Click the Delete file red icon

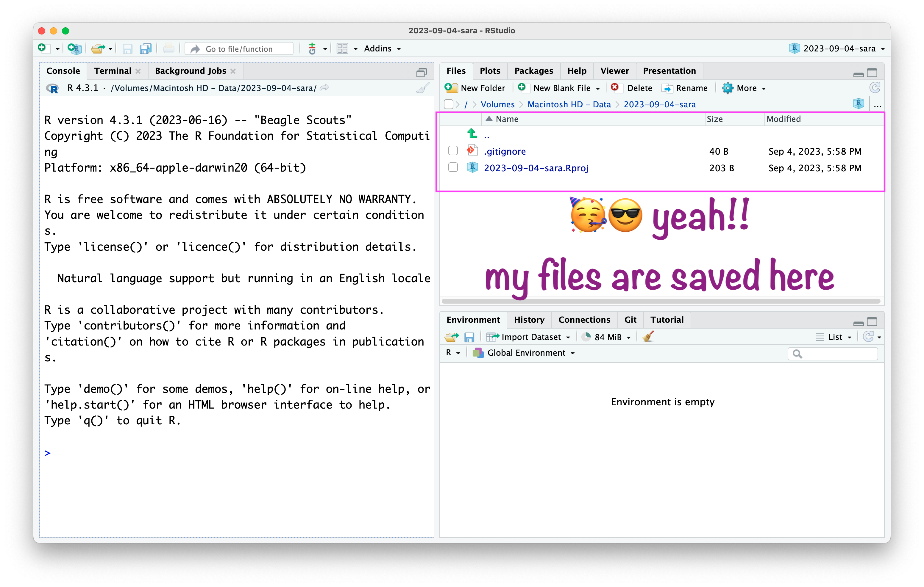click(x=615, y=87)
